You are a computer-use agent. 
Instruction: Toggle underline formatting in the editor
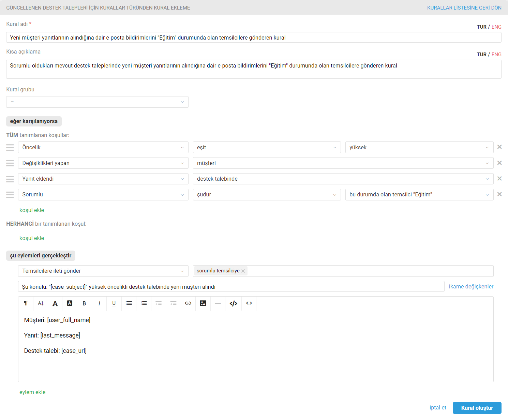click(x=114, y=303)
